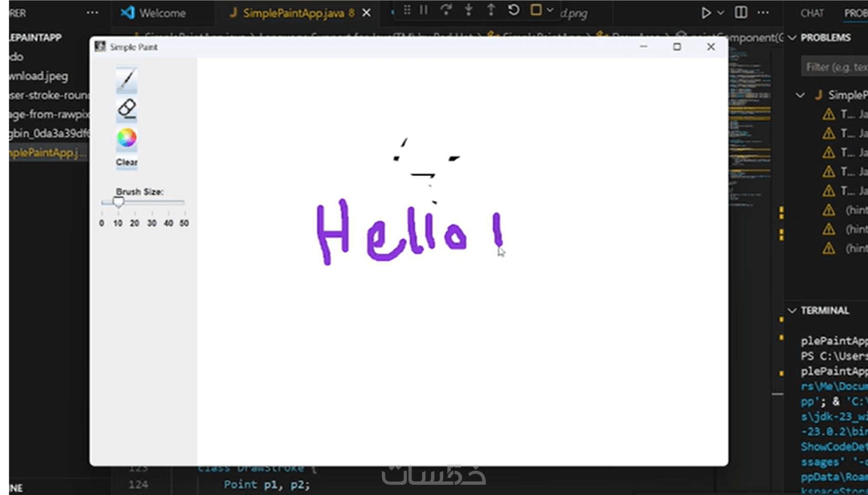Click the first (hint) problem entry
The height and width of the screenshot is (495, 868).
tap(845, 210)
